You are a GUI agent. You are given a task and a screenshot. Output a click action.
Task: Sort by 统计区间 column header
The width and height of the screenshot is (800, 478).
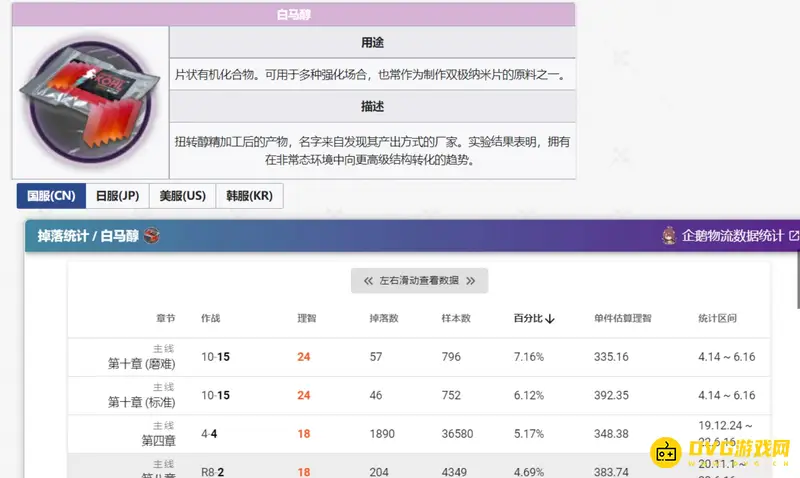click(x=717, y=318)
